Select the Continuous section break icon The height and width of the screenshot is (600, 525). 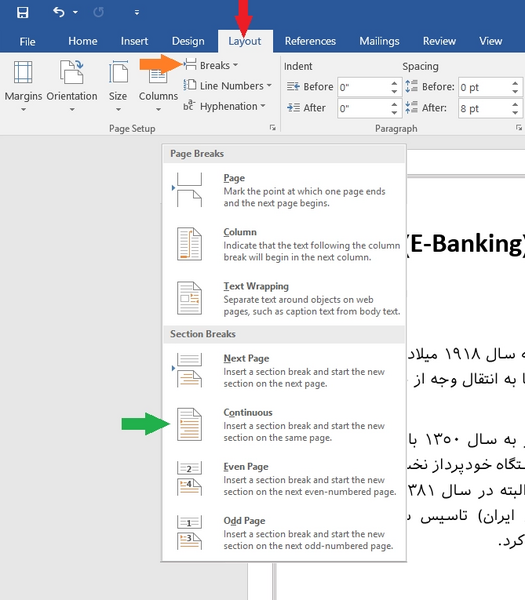(x=189, y=424)
